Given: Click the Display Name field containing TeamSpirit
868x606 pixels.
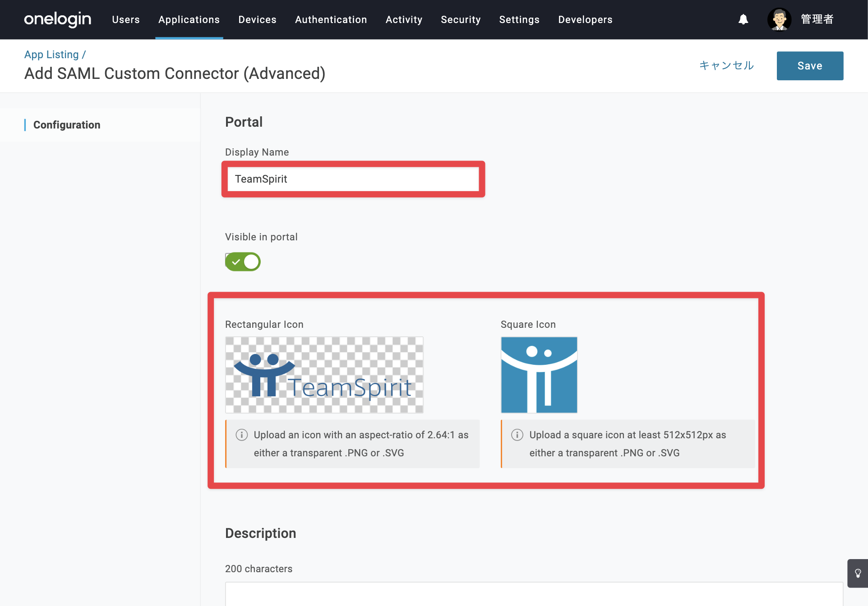Looking at the screenshot, I should click(x=353, y=179).
